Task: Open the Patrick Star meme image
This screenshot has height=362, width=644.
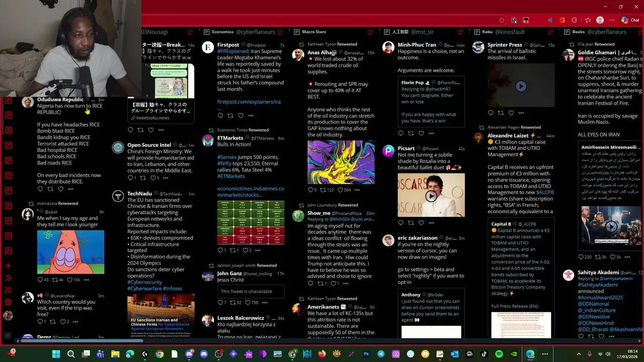Action: (70, 252)
